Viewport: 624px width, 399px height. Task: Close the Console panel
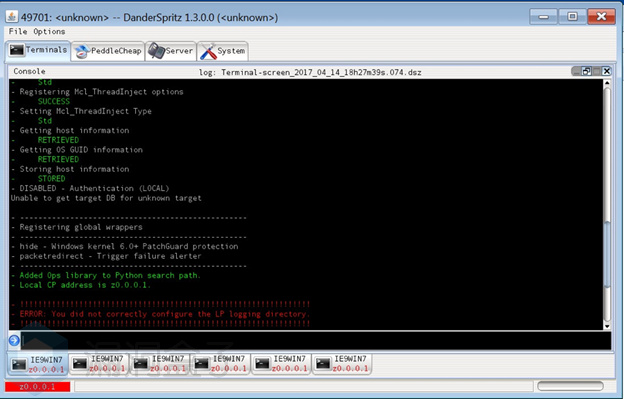pos(606,71)
